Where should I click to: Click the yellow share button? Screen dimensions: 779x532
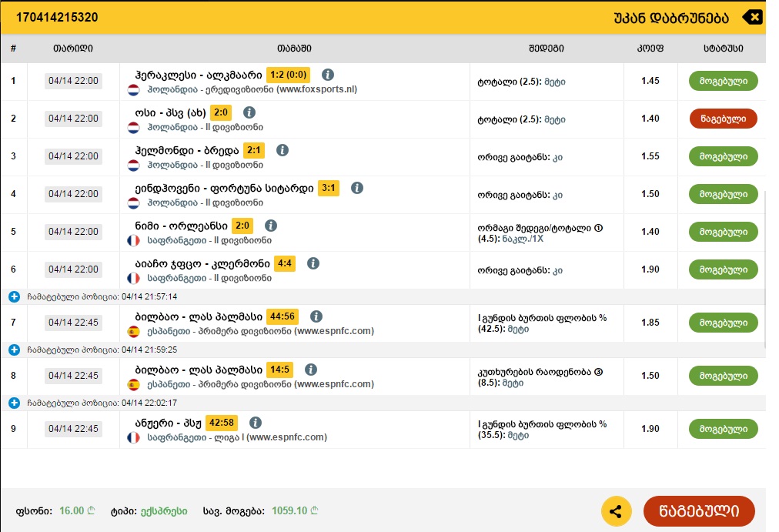tap(616, 510)
